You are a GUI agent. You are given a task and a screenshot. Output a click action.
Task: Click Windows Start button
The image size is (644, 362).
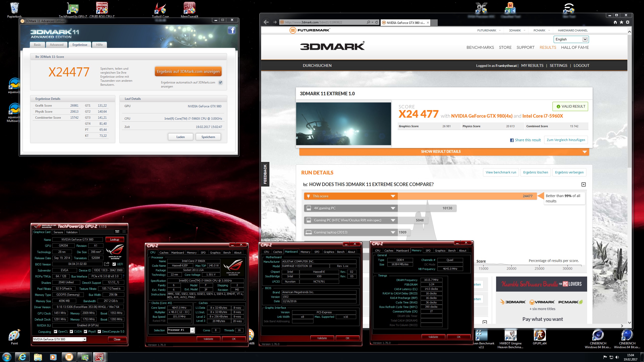coord(7,357)
